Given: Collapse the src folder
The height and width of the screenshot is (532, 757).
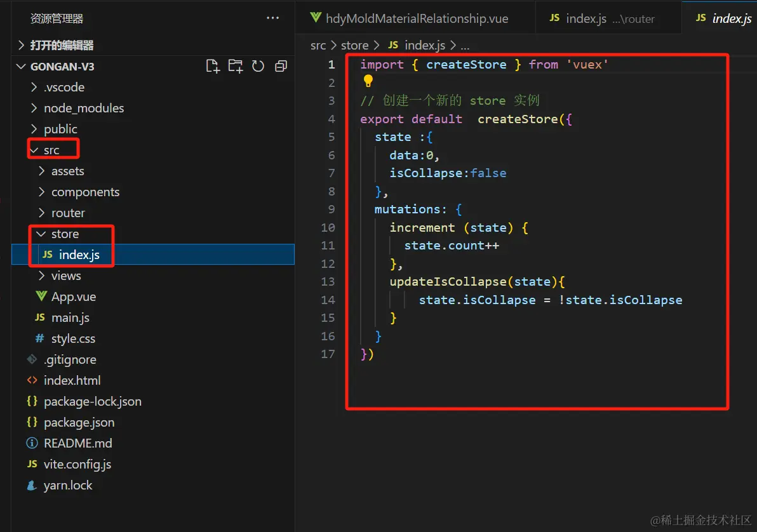Looking at the screenshot, I should (34, 150).
